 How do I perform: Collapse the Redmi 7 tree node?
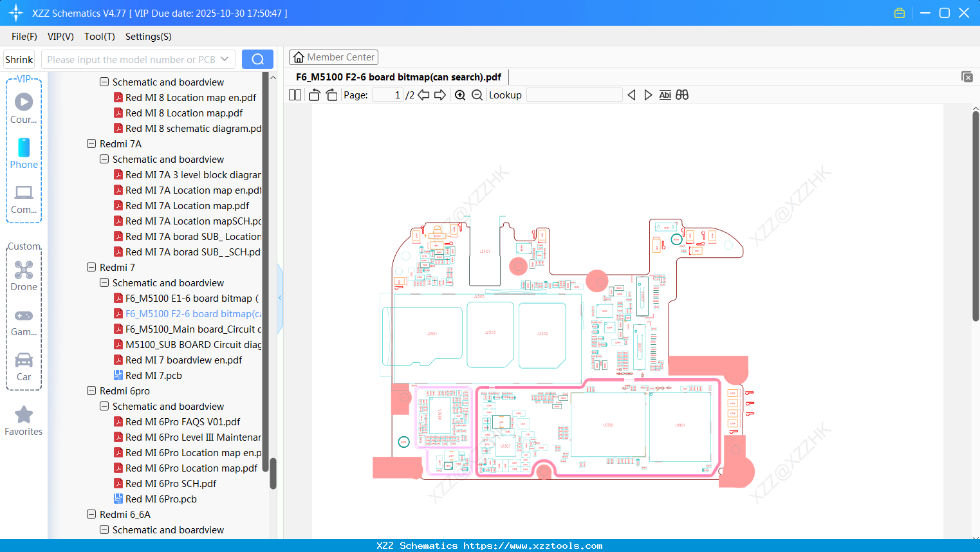91,267
